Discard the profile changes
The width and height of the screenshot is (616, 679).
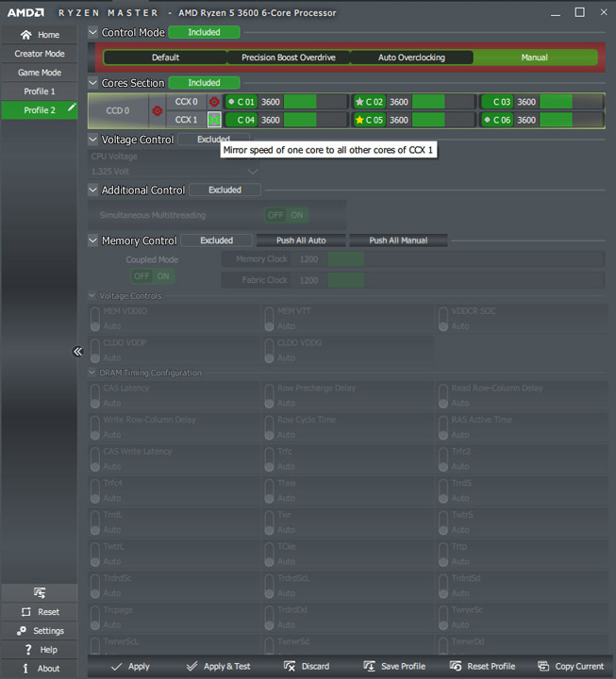click(x=307, y=667)
